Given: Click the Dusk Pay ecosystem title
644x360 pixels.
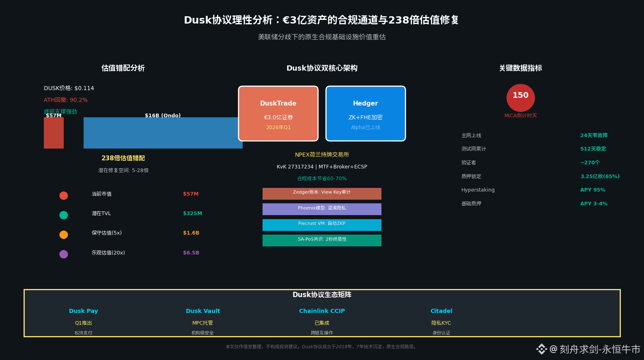Looking at the screenshot, I should [x=84, y=311].
